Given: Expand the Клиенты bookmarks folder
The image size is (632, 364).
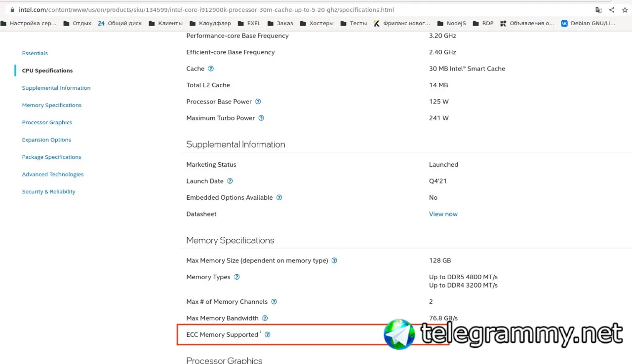Looking at the screenshot, I should pos(165,23).
